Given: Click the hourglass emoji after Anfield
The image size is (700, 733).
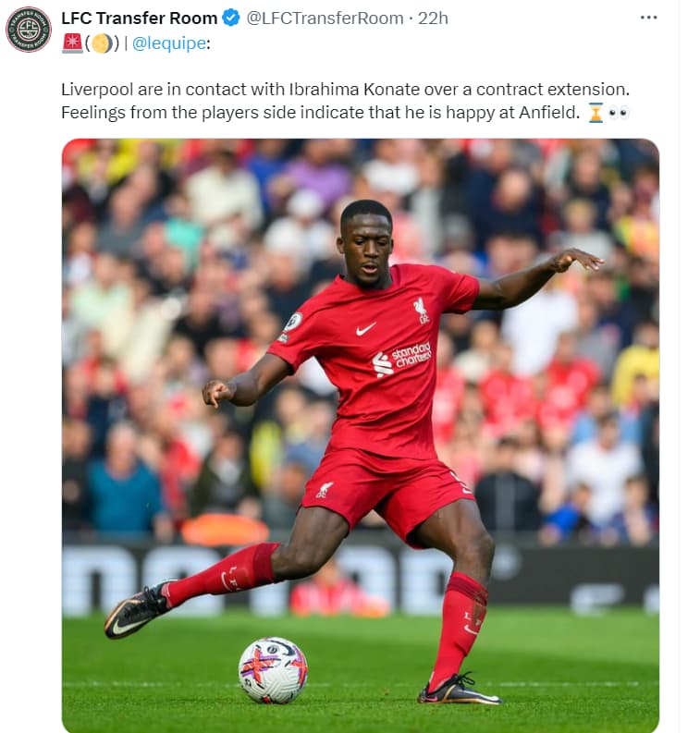Looking at the screenshot, I should 596,113.
